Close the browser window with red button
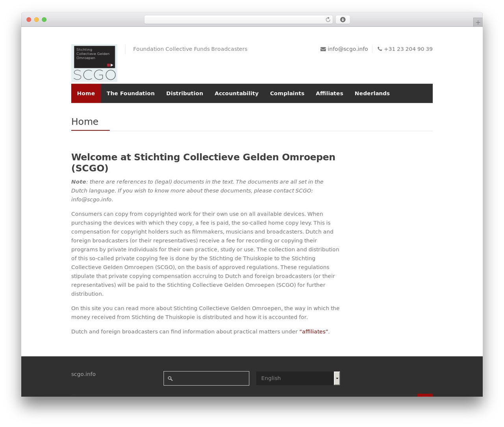Screen dimensions: 504x427 point(29,20)
